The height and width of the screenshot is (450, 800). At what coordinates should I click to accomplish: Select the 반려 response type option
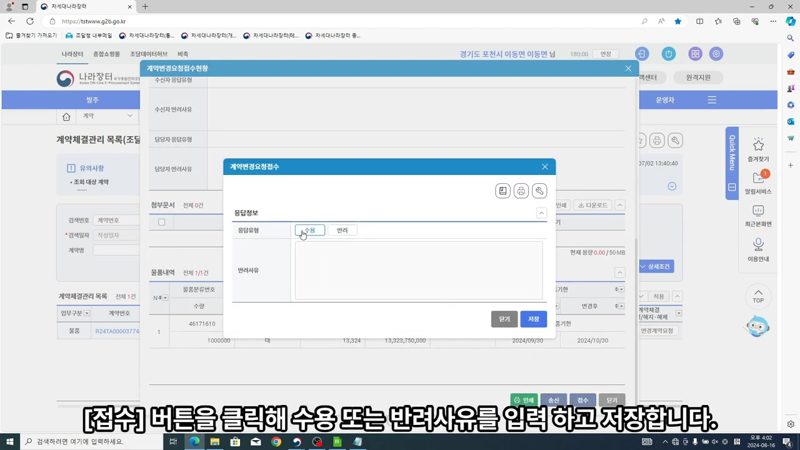342,230
